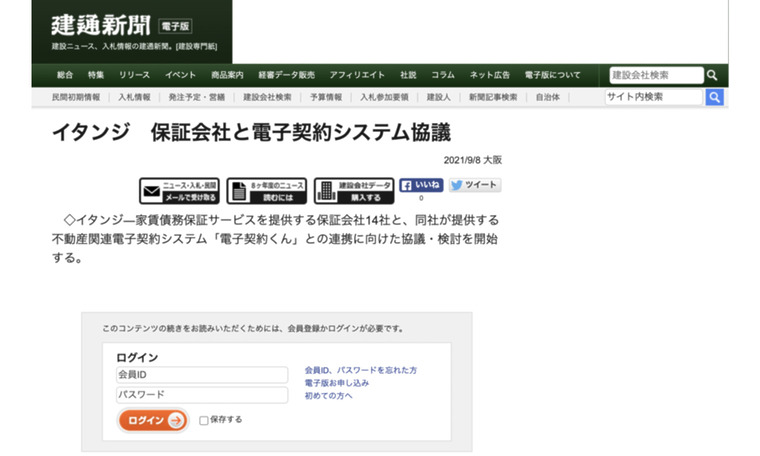Select 新聞記事検索 in the sub navigation
Image resolution: width=760 pixels, height=456 pixels.
(493, 97)
